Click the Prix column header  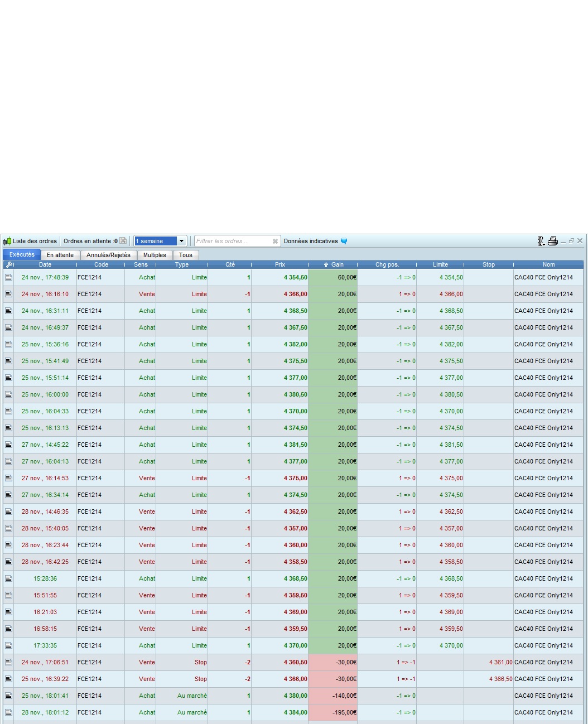[x=279, y=264]
